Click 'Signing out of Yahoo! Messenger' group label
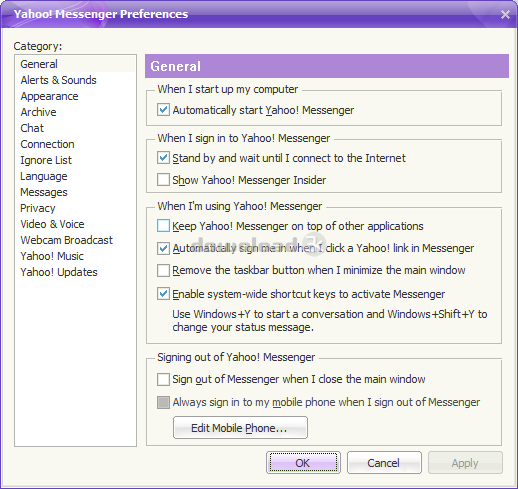This screenshot has width=518, height=489. tap(236, 357)
